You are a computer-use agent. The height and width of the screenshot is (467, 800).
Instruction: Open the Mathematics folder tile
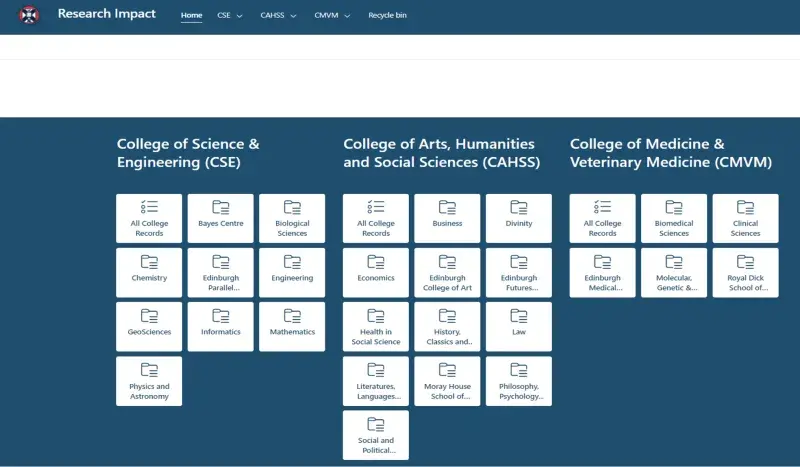(x=292, y=327)
